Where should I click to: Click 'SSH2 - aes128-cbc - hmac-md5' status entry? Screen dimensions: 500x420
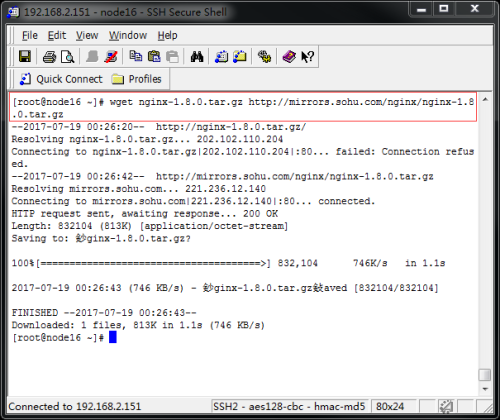point(289,406)
